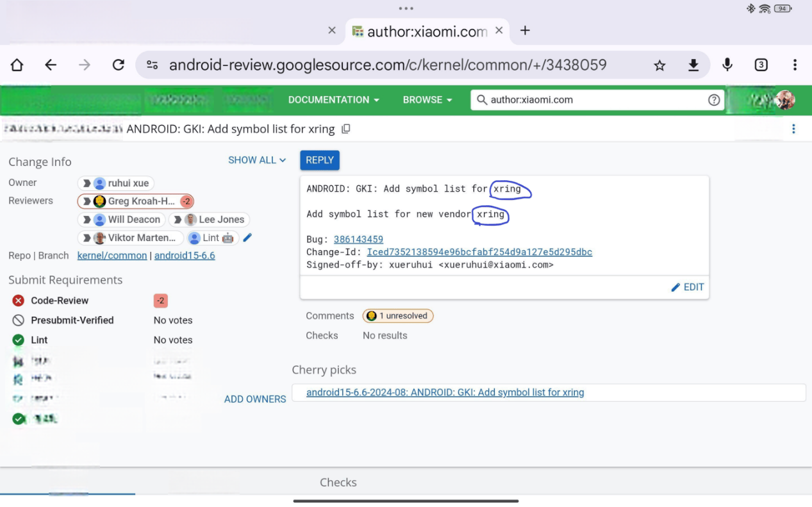Bookmark this page with star icon
The image size is (812, 507).
(x=659, y=65)
